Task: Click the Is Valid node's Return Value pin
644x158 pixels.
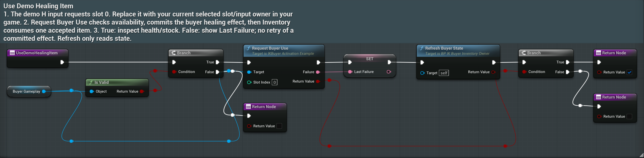Action: 142,91
